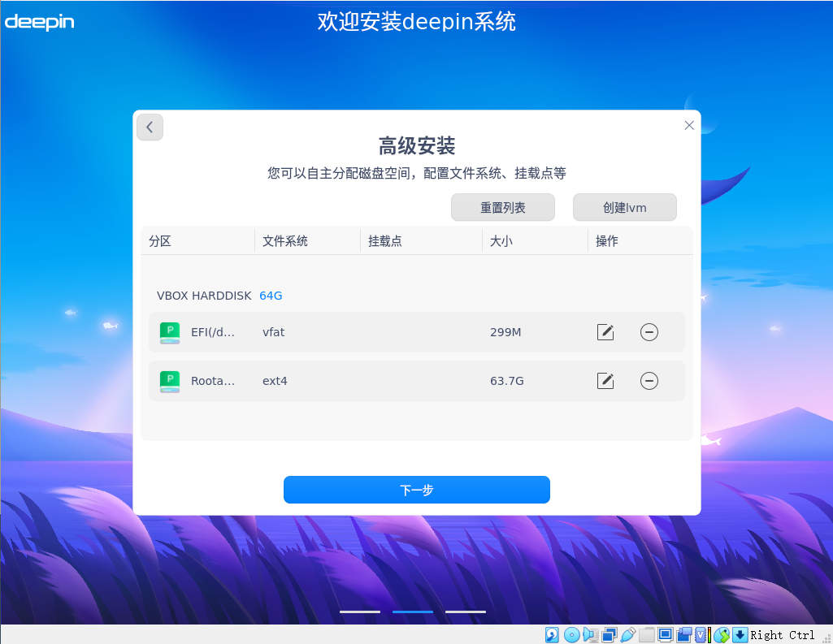Select the middle page indicator dot
Viewport: 833px width, 644px height.
click(x=412, y=612)
